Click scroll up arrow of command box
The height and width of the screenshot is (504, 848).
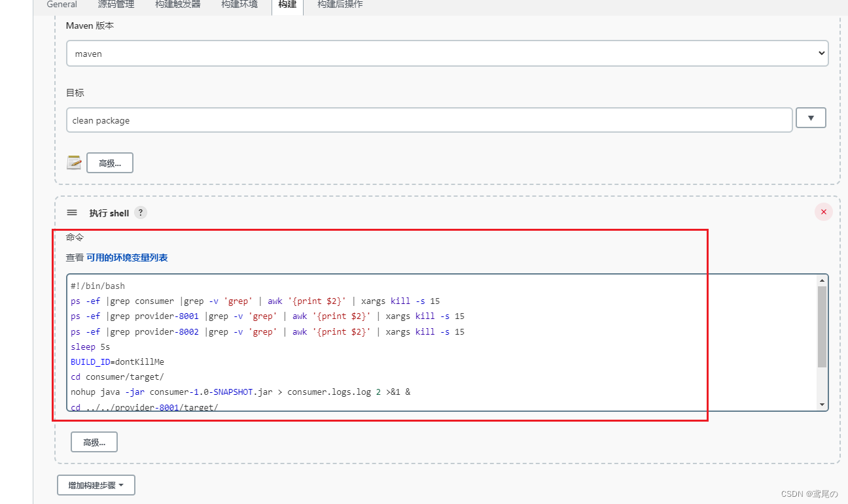(822, 280)
